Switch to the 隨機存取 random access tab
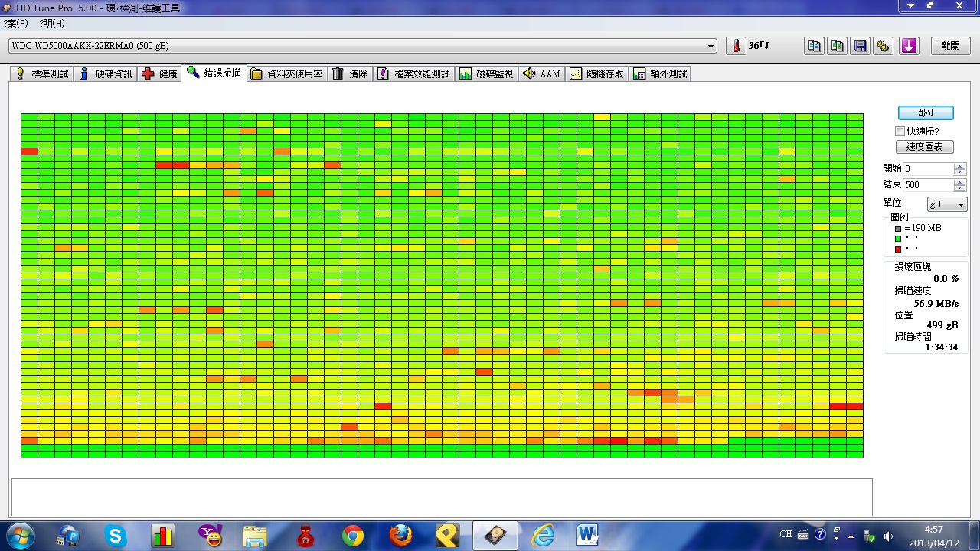The height and width of the screenshot is (551, 980). 597,74
